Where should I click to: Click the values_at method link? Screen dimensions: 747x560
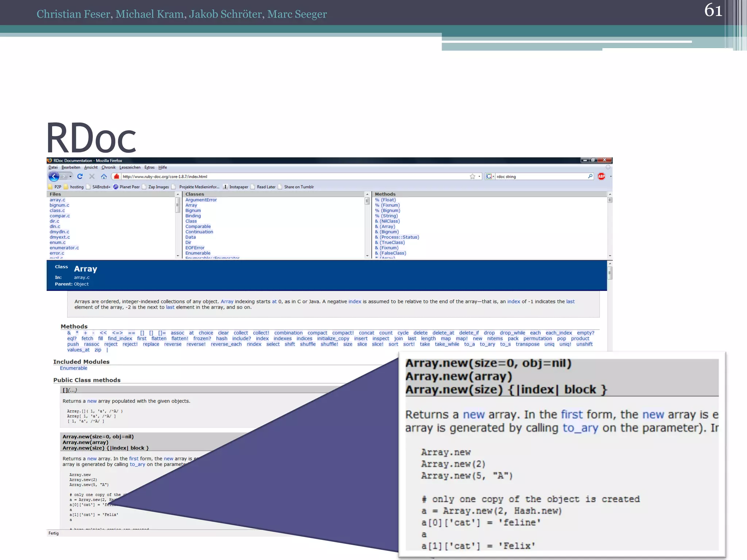(x=78, y=350)
